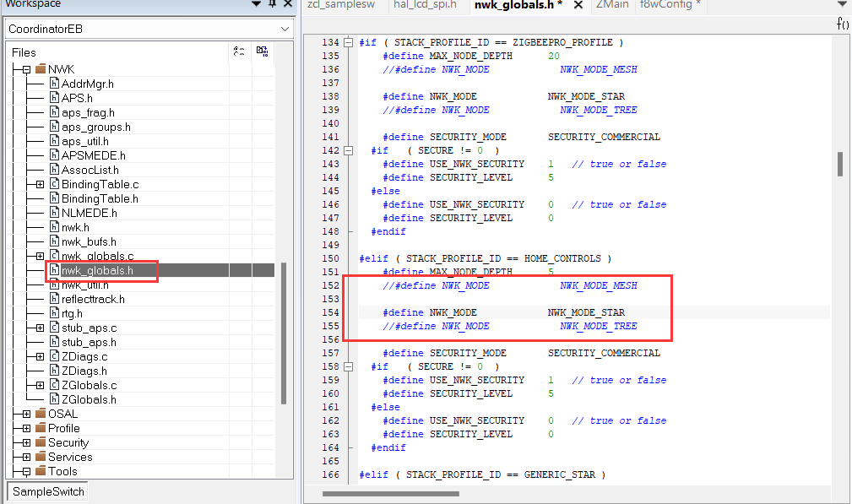Click the APS.h header file icon
The height and width of the screenshot is (504, 852).
tap(54, 97)
